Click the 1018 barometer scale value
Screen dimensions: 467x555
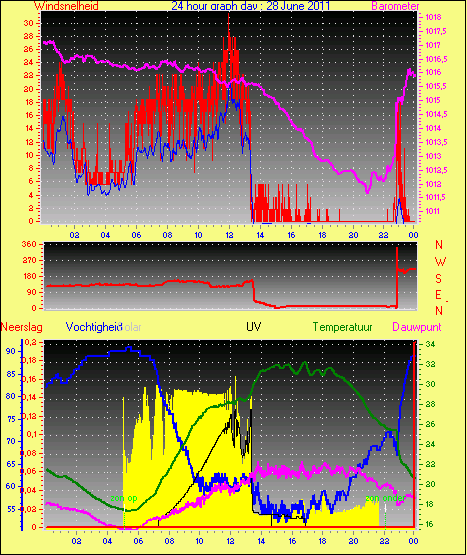[433, 17]
